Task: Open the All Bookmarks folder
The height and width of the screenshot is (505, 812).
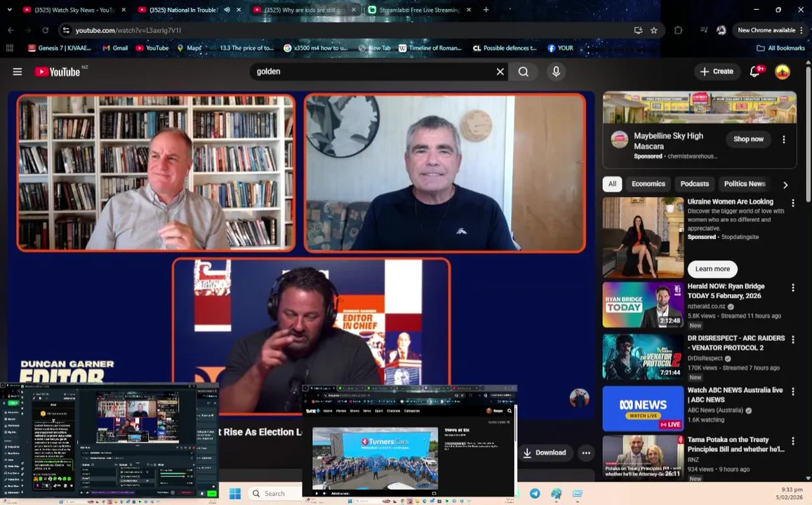Action: coord(780,48)
